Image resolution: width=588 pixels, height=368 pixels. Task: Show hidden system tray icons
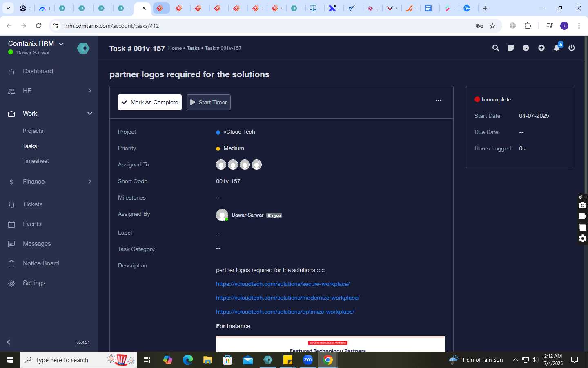tap(515, 360)
